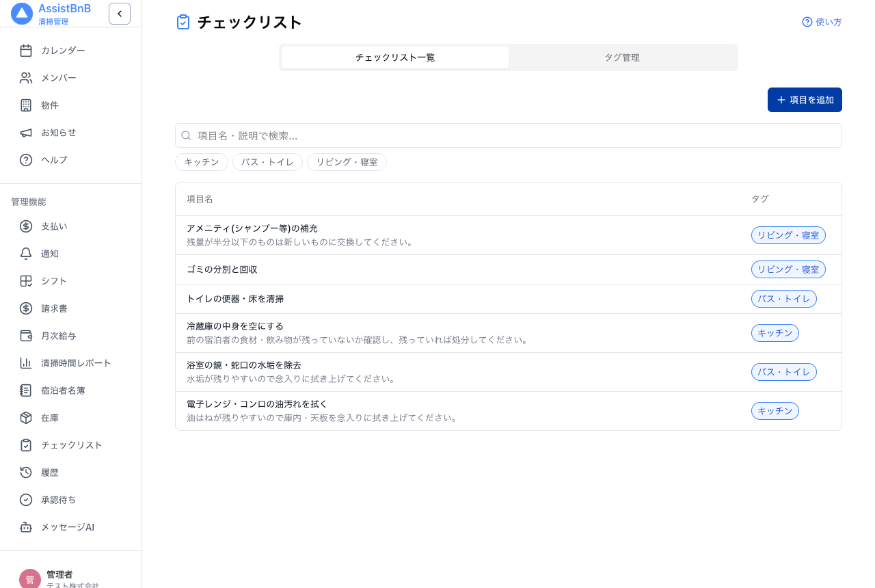Click the 通知 bell icon
The image size is (875, 588).
[26, 254]
